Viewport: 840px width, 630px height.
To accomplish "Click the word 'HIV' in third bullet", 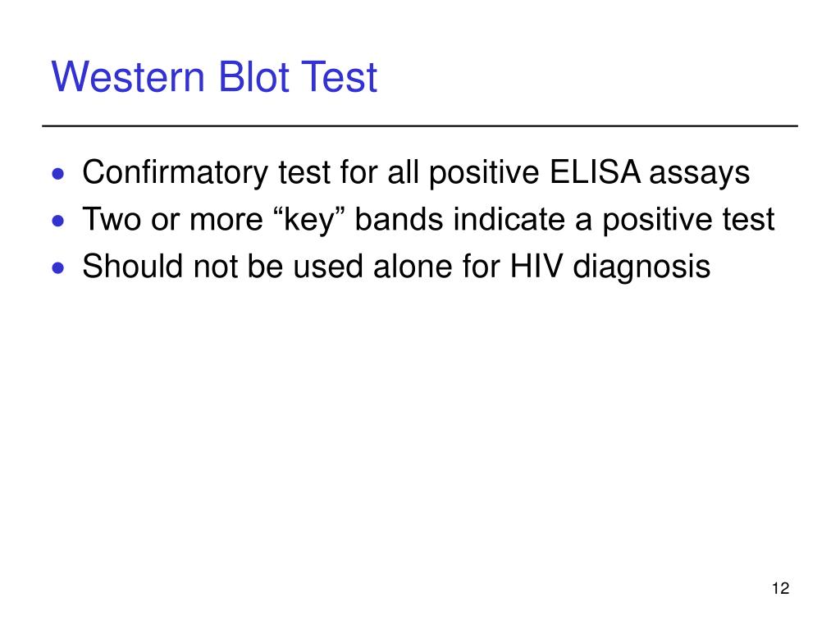I will (x=536, y=267).
